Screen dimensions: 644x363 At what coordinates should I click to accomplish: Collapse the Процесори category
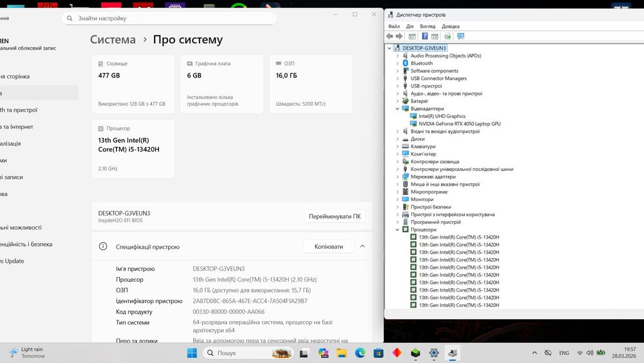397,230
